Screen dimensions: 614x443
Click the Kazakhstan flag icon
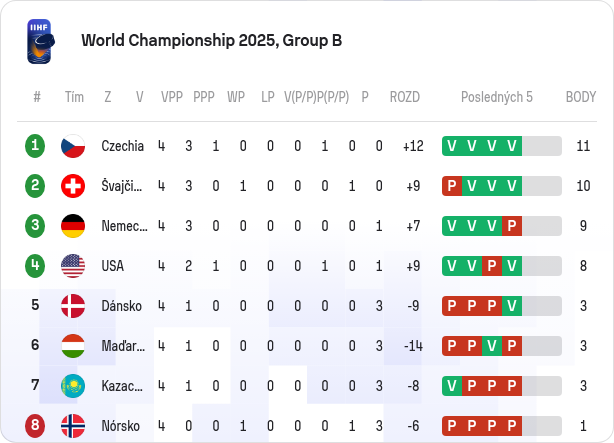tap(73, 386)
